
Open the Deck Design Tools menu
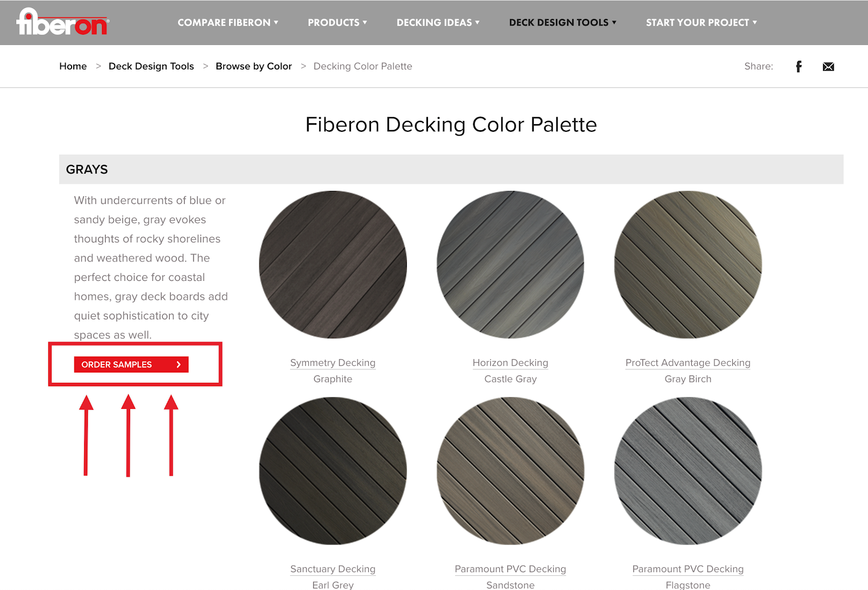click(x=563, y=23)
